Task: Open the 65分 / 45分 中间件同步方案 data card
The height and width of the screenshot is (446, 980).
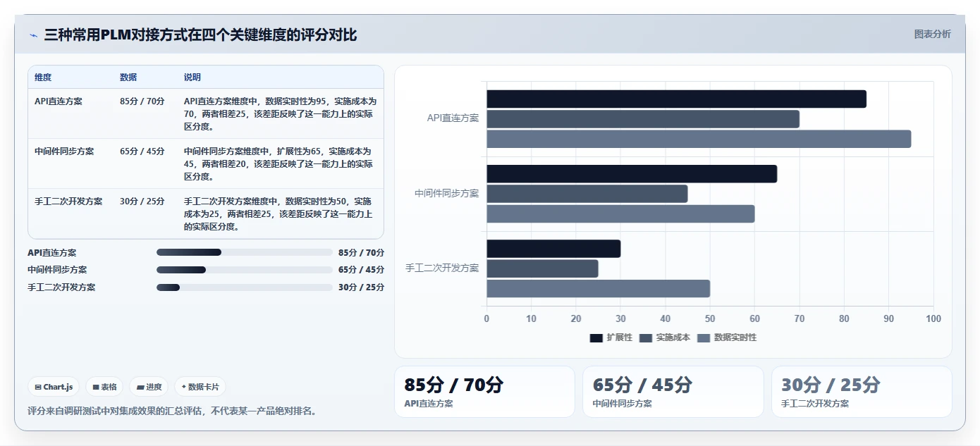Action: click(x=673, y=392)
